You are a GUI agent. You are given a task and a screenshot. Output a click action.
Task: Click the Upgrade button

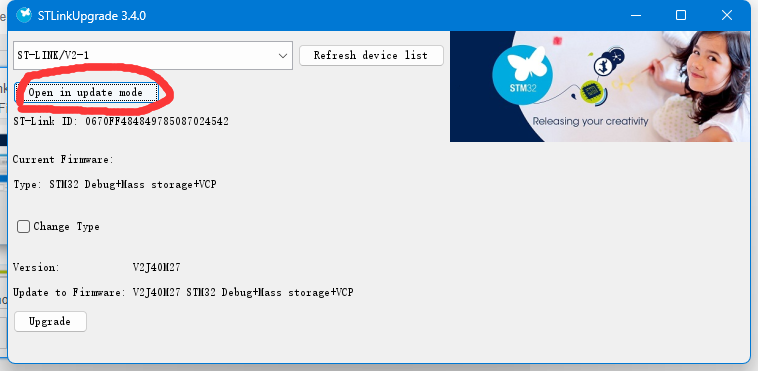50,322
